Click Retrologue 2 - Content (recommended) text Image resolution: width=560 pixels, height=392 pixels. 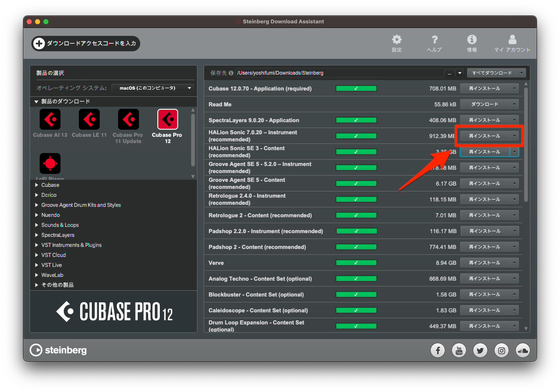pos(260,215)
